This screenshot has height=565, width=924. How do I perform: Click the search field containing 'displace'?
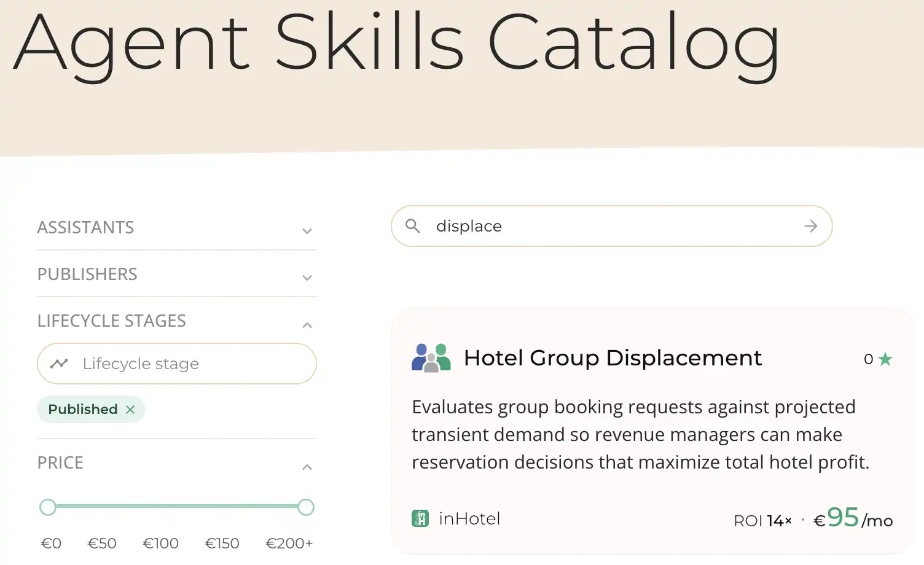[x=612, y=226]
